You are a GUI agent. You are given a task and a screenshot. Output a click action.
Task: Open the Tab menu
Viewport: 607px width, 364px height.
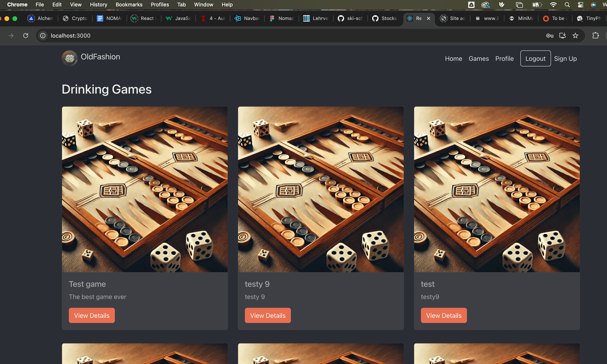point(182,5)
